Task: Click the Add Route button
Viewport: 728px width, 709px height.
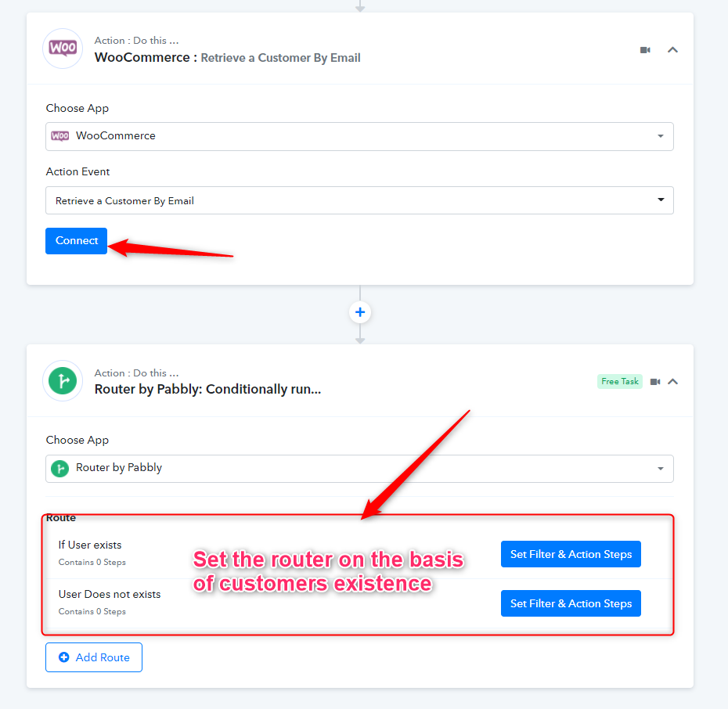Action: pos(94,657)
